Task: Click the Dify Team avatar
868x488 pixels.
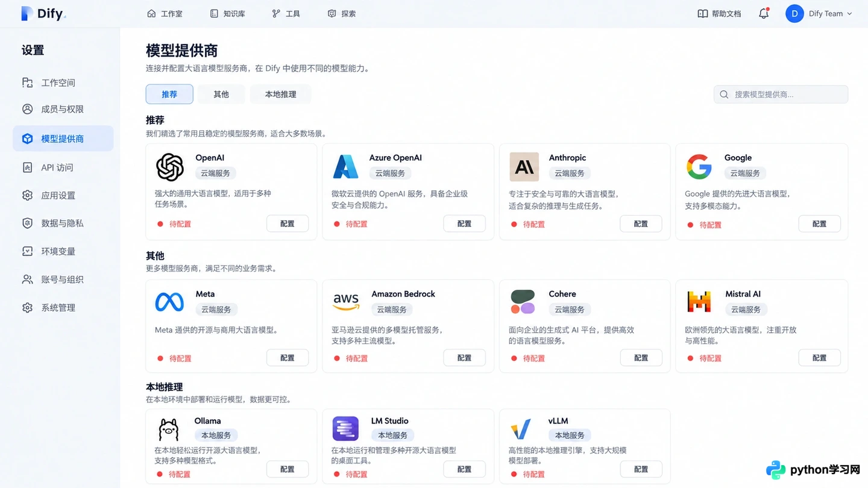Action: click(x=794, y=13)
